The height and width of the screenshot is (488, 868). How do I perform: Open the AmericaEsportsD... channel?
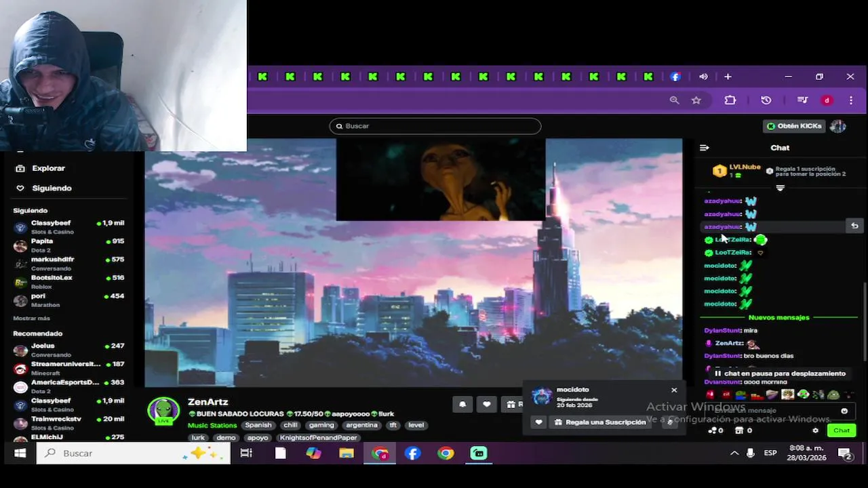pyautogui.click(x=69, y=386)
